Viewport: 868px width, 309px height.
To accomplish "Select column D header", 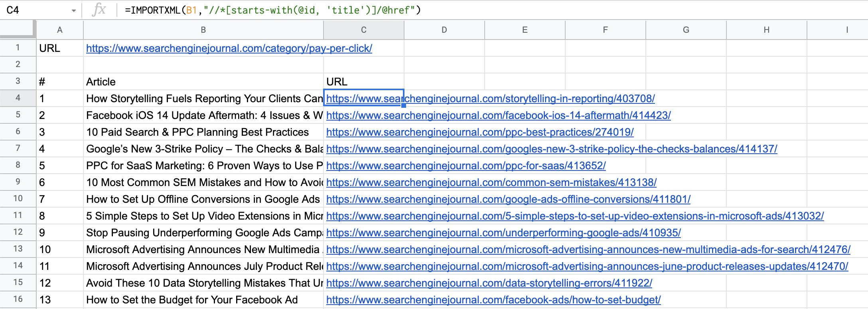I will (x=444, y=30).
